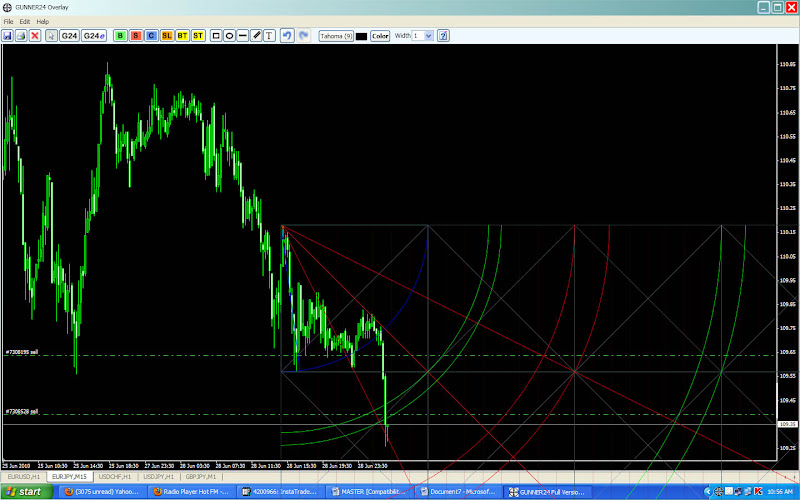Open the Tahoma (9) font selector
The width and height of the screenshot is (800, 500).
(336, 36)
